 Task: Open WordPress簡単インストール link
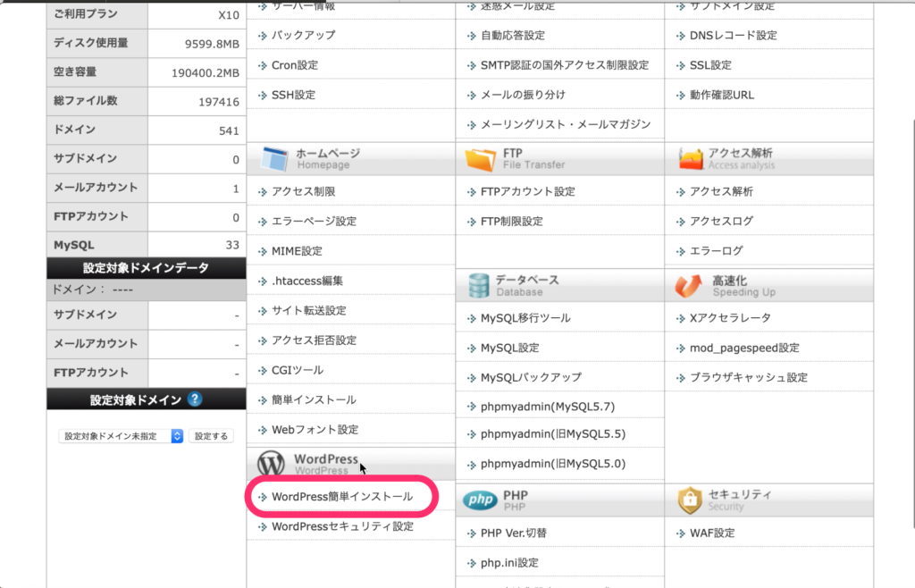click(342, 496)
